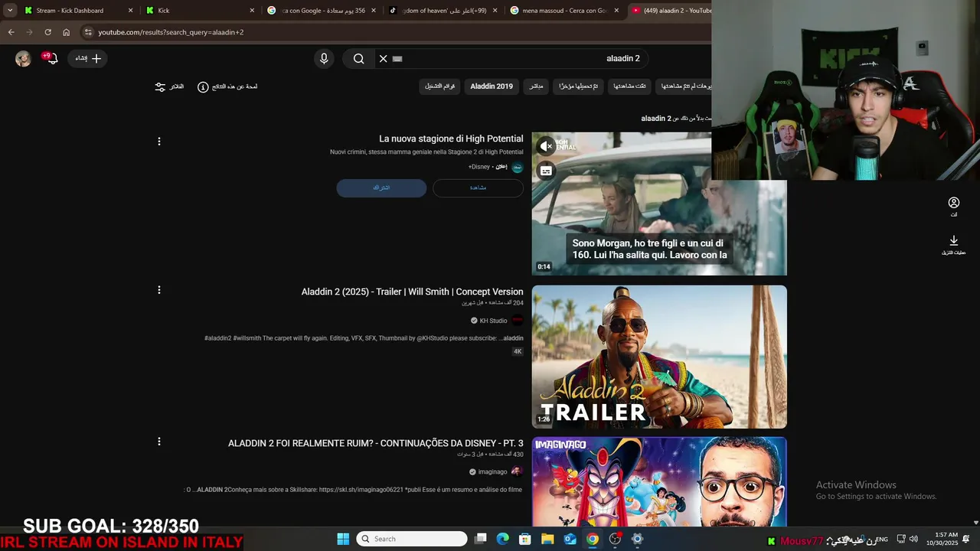Viewport: 980px width, 551px height.
Task: Open the IMAGINAGO Jafar video thumbnail
Action: click(x=659, y=481)
